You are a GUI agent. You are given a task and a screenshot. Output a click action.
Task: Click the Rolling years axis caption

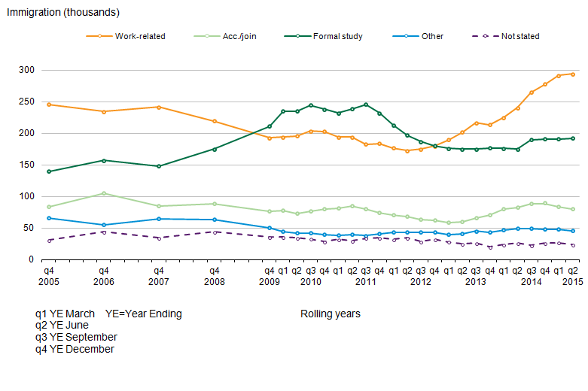click(x=330, y=314)
